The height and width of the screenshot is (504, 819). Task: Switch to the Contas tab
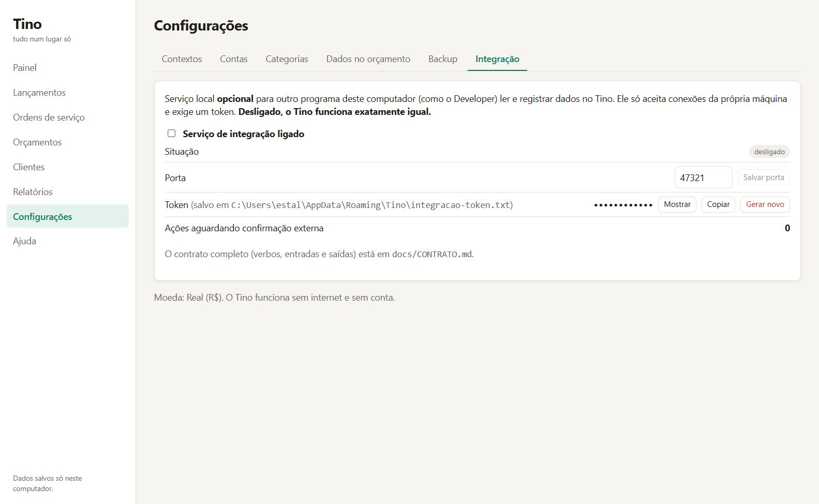pyautogui.click(x=234, y=59)
